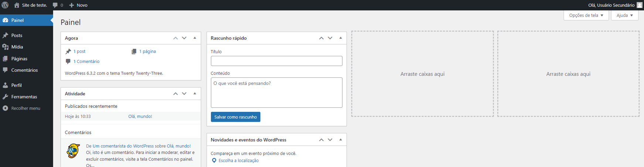
Task: Move Rascunho rápido box down
Action: click(330, 38)
